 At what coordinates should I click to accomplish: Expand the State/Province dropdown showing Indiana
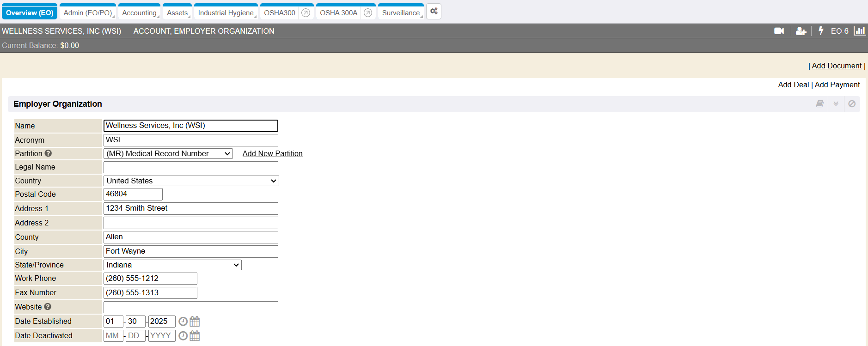point(172,265)
